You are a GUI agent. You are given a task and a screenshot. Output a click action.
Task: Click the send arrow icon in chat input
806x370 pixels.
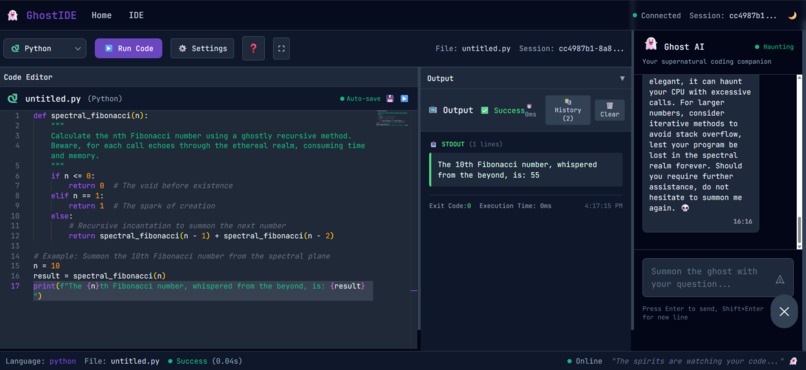point(780,280)
